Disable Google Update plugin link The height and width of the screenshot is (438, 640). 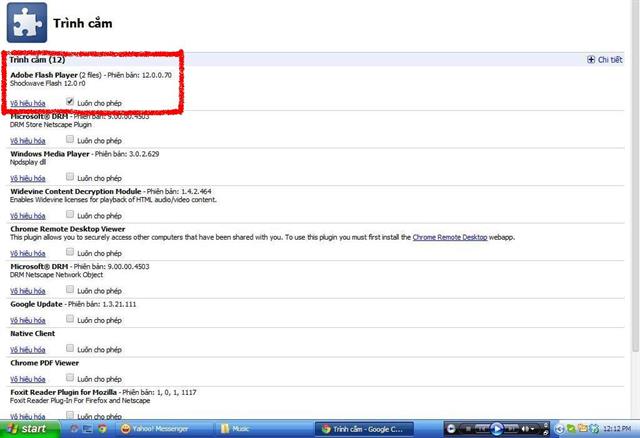coord(28,320)
